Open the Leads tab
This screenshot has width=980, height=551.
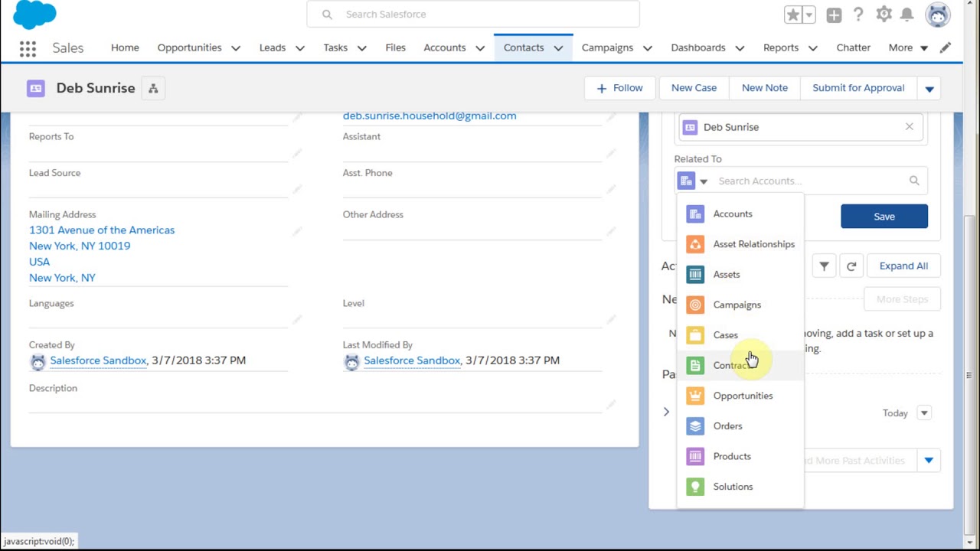pos(272,47)
